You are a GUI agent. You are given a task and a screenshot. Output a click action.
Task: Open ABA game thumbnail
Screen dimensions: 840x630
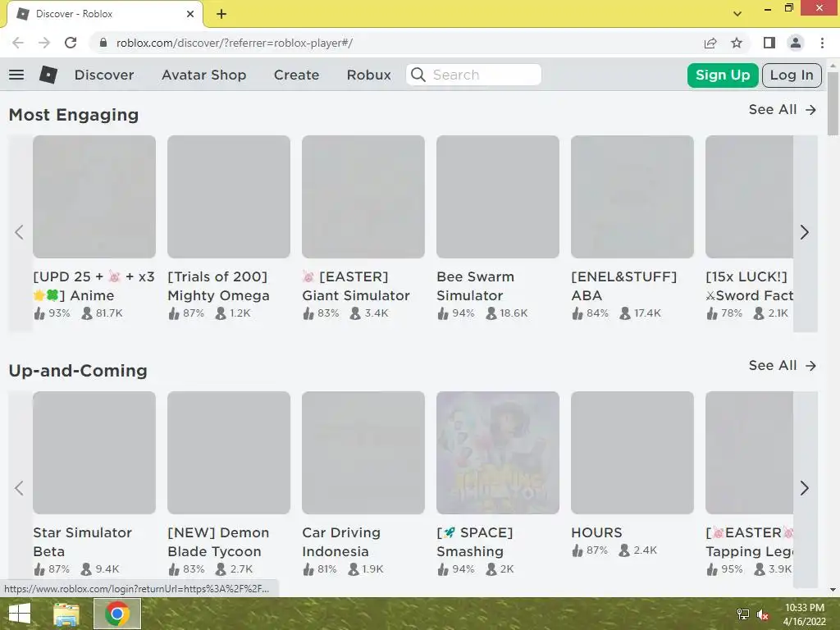coord(632,197)
